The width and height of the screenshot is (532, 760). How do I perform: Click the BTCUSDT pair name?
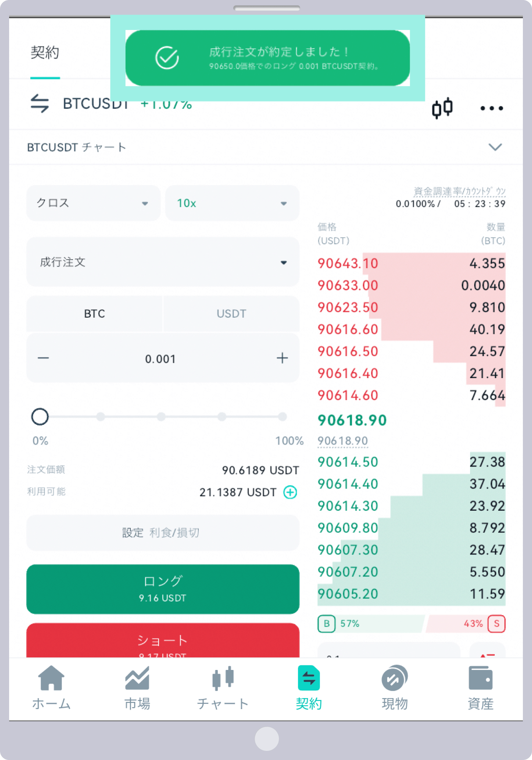[96, 103]
